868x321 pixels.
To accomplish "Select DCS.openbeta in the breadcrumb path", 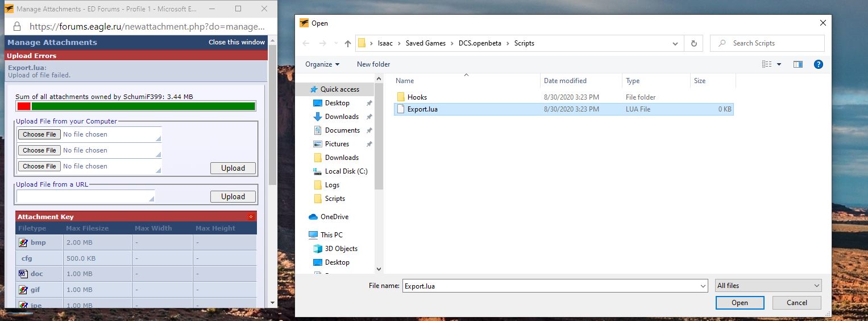I will [x=480, y=43].
